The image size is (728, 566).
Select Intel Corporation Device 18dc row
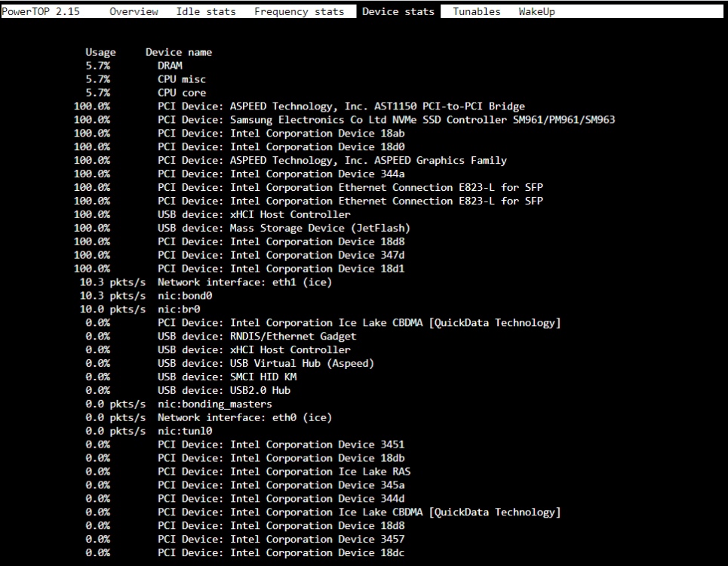[x=245, y=552]
